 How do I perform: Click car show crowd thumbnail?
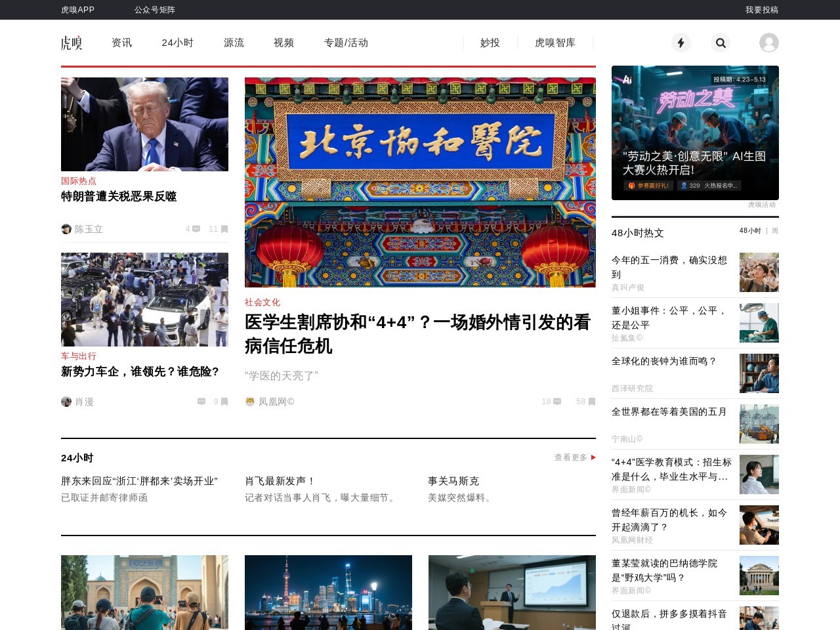point(144,299)
